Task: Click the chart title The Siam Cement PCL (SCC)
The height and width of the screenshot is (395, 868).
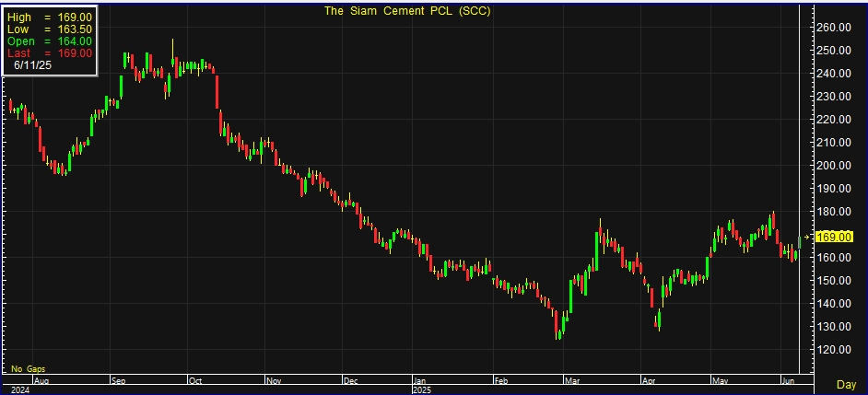Action: click(407, 10)
